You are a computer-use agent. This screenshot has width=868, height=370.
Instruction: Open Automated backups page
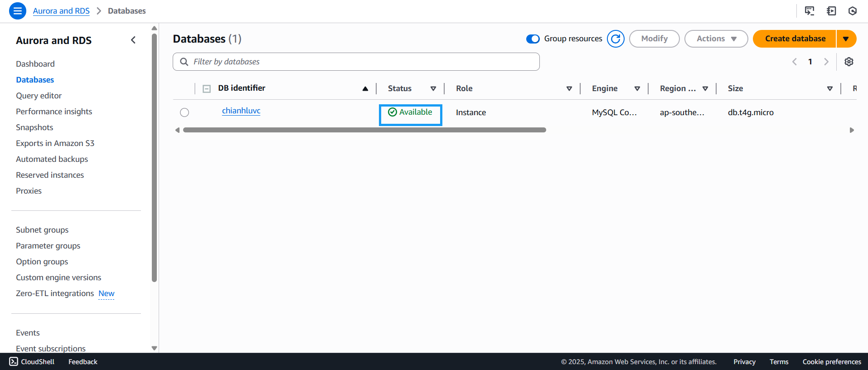point(52,159)
